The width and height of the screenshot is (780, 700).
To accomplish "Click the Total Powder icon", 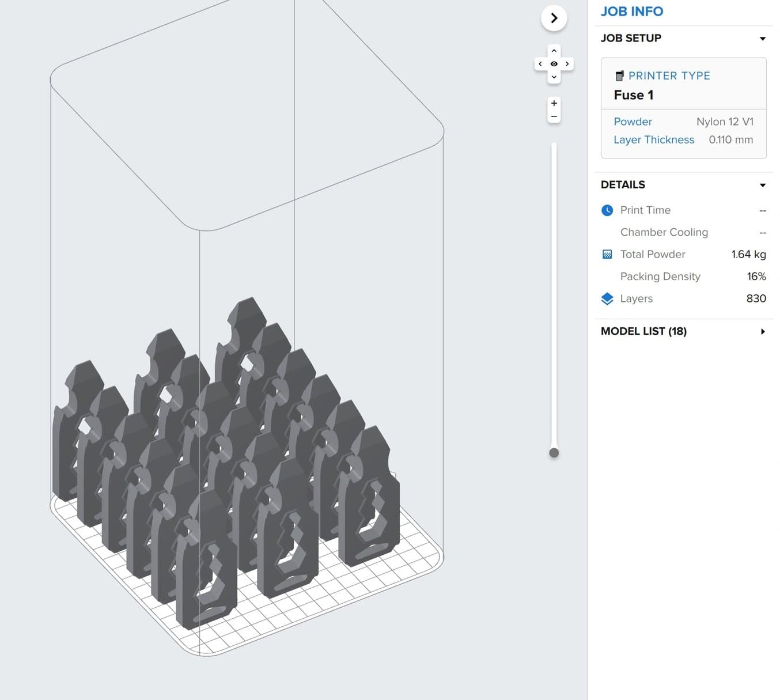I will coord(607,254).
